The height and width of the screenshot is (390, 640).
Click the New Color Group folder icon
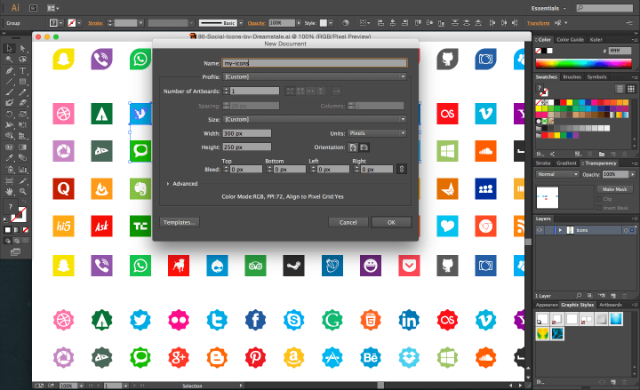602,154
